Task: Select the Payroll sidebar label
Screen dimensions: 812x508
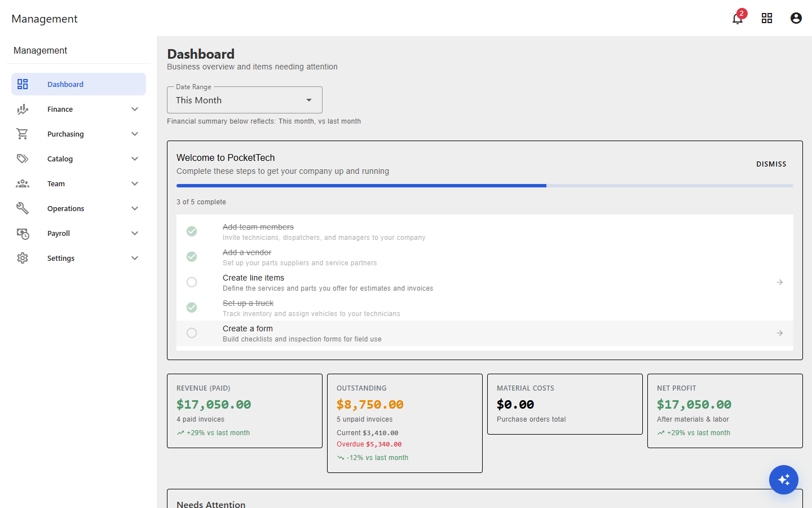Action: click(x=59, y=234)
